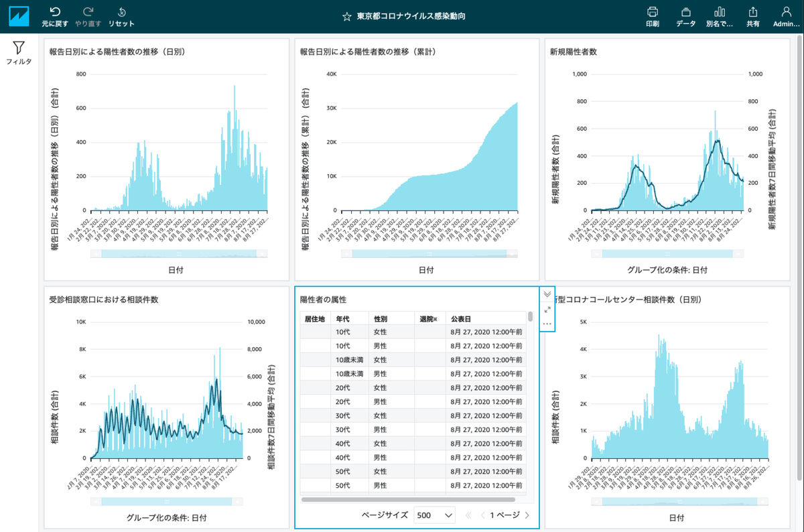The height and width of the screenshot is (532, 804).
Task: Select title 報告日別による陽性者数の推移（日別）
Action: (x=117, y=52)
